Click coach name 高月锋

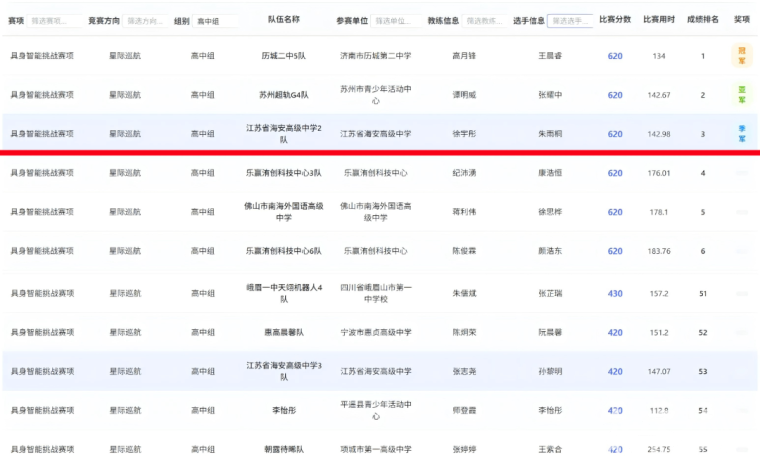point(464,56)
